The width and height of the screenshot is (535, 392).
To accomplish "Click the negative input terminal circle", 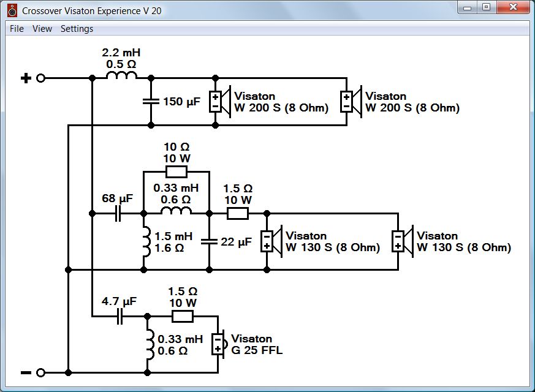I will click(x=40, y=372).
